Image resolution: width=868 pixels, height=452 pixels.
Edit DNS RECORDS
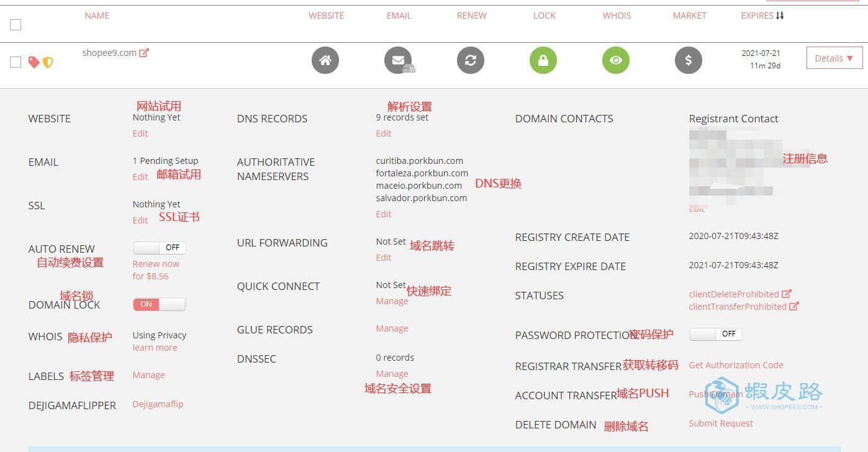tap(384, 133)
